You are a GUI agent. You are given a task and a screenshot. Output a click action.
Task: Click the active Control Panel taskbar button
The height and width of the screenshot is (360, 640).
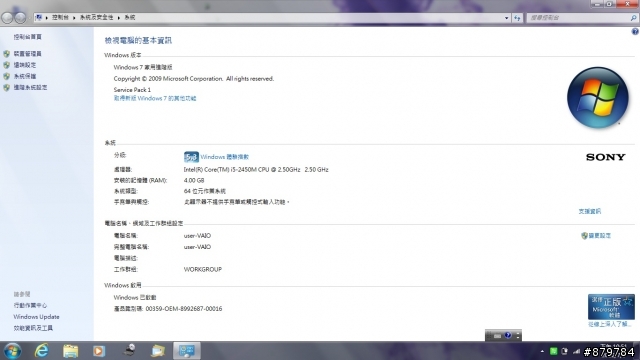pyautogui.click(x=187, y=351)
